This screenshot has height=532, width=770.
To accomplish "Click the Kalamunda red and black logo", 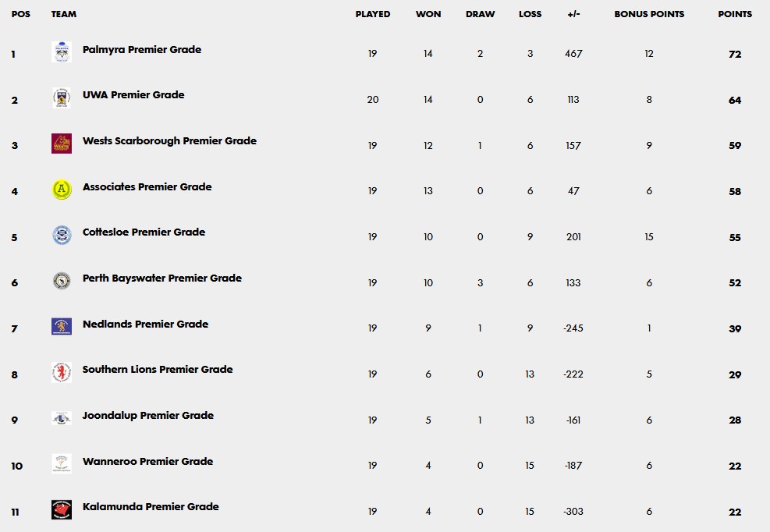I will (x=62, y=509).
